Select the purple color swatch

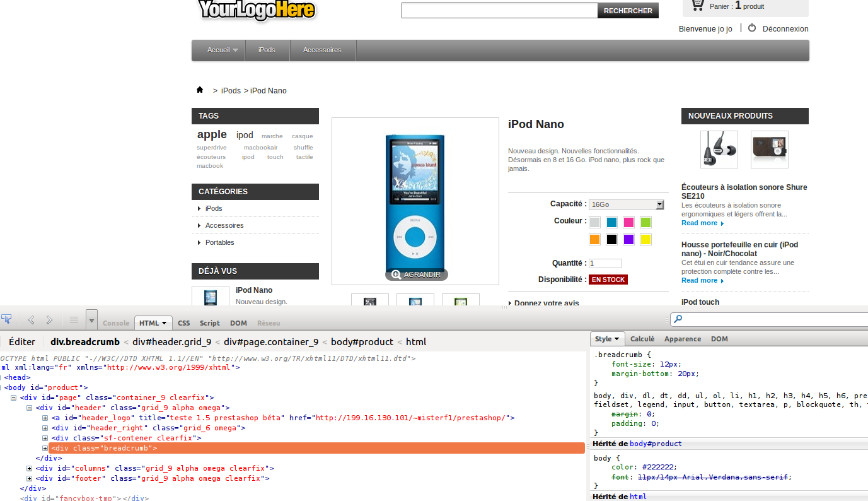[x=628, y=239]
